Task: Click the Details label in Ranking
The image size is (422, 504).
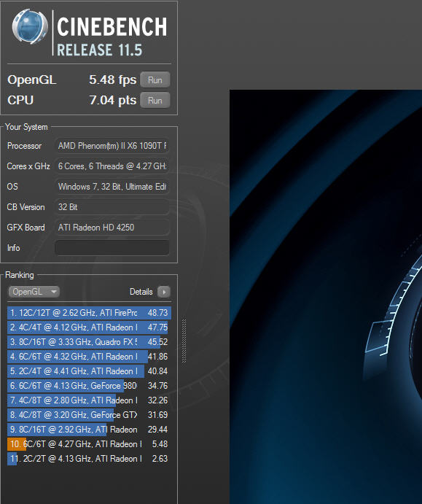Action: [141, 292]
